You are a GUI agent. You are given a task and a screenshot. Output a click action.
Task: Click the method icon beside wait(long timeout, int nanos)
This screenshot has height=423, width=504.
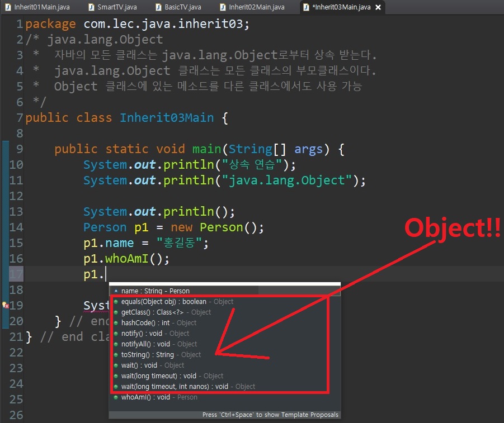(x=116, y=386)
